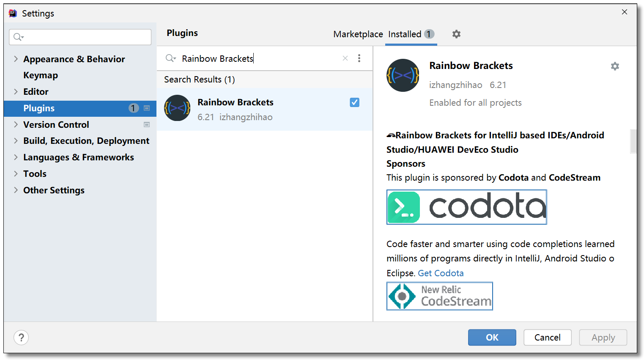Open plugin search options three-dot menu

pos(359,58)
